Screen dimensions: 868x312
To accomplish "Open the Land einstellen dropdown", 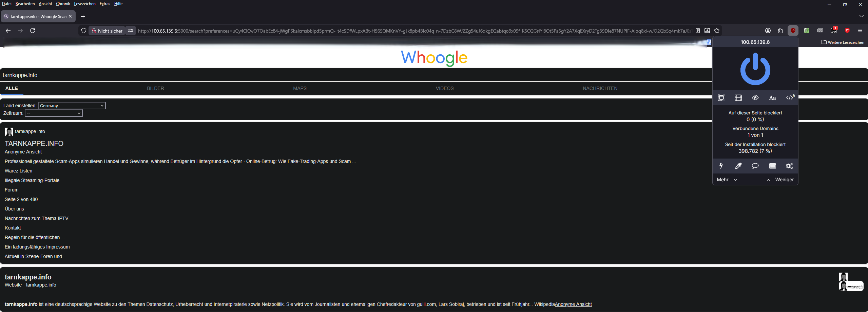I will pyautogui.click(x=72, y=106).
